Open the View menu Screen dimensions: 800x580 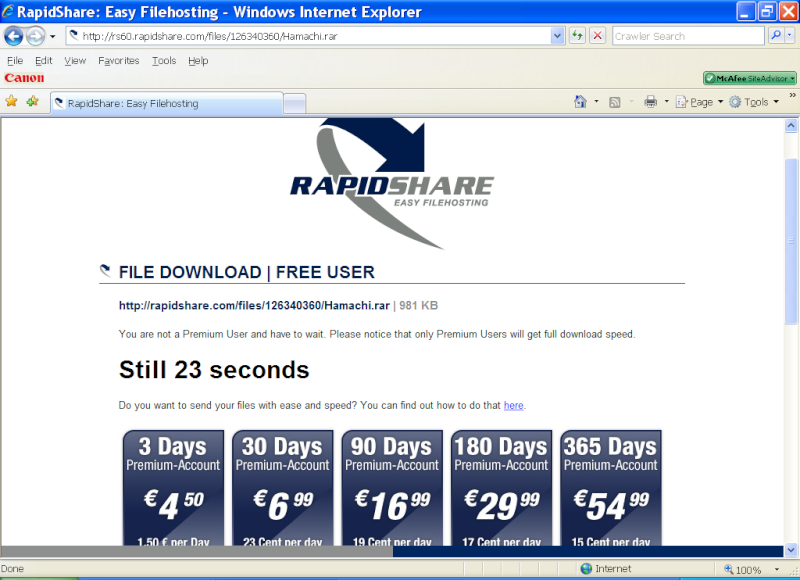75,61
